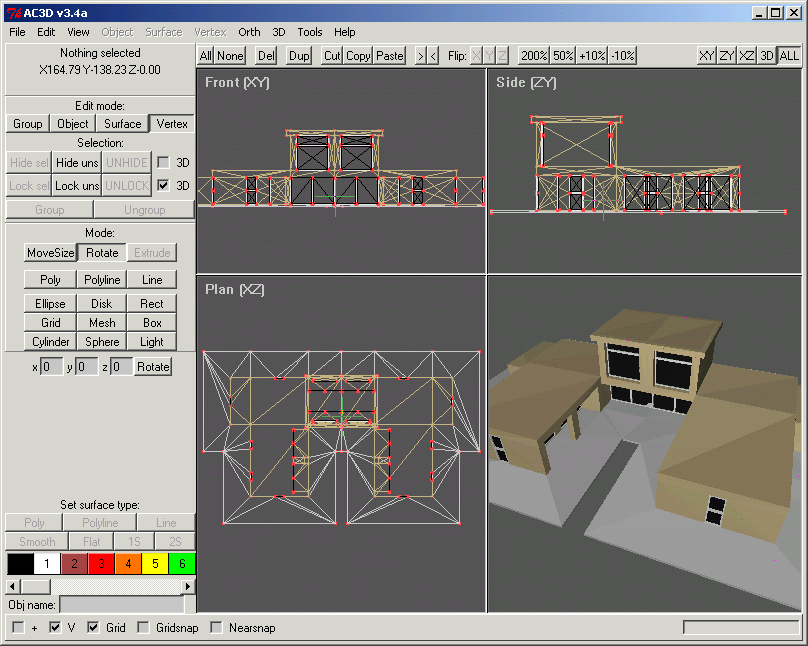Select the Rotate mode button
The height and width of the screenshot is (646, 808).
click(102, 253)
